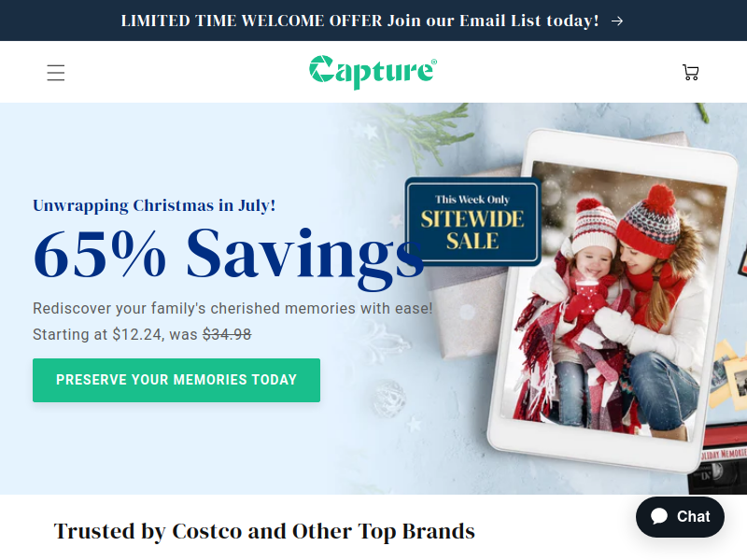747x560 pixels.
Task: Click the Rediscover your family's memories text
Action: coord(233,308)
